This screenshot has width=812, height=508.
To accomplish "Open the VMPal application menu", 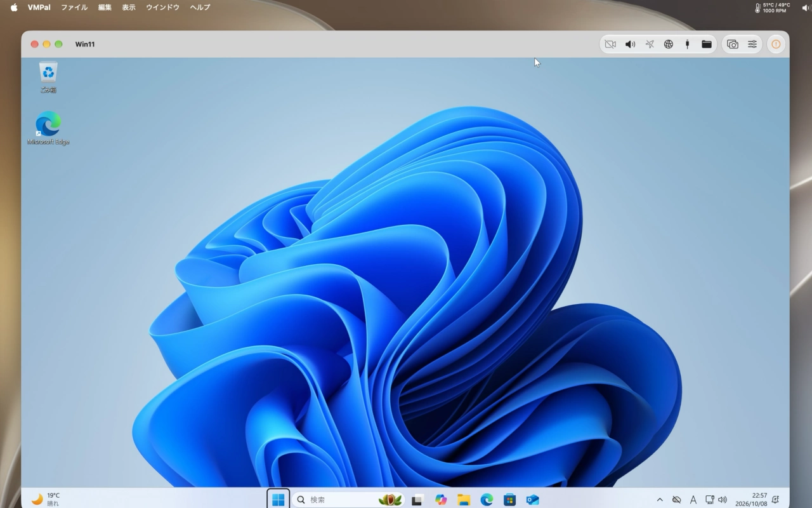I will tap(39, 8).
